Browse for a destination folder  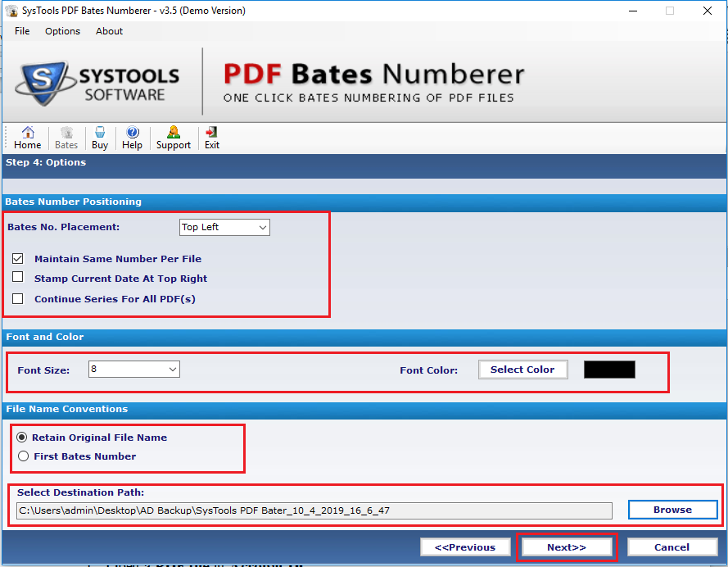[673, 510]
